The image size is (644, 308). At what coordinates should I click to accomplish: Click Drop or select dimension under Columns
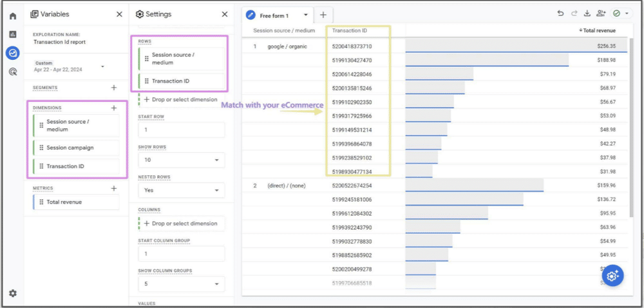tap(181, 224)
